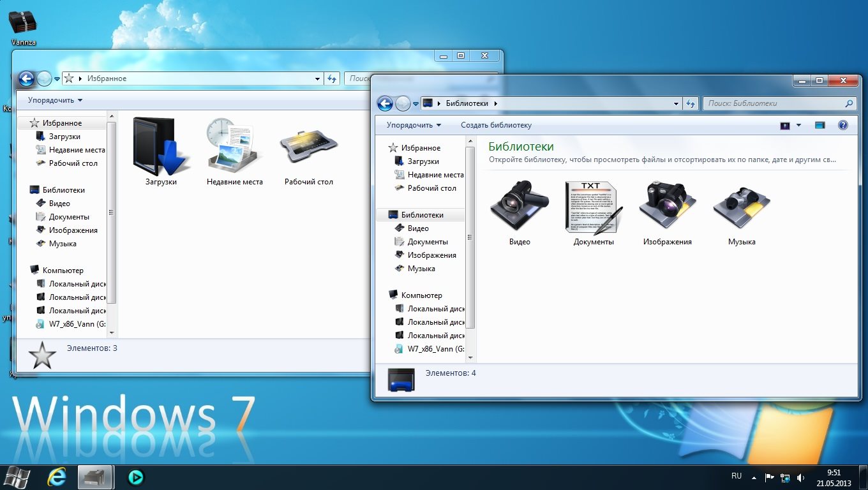Show hidden tray icons arrow
868x490 pixels.
[754, 477]
